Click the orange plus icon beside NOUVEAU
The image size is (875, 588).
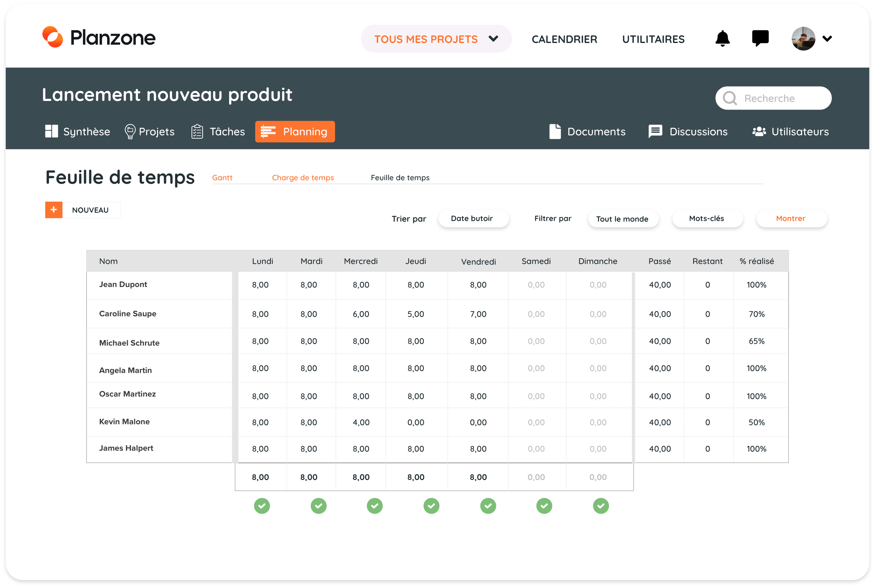click(x=54, y=210)
